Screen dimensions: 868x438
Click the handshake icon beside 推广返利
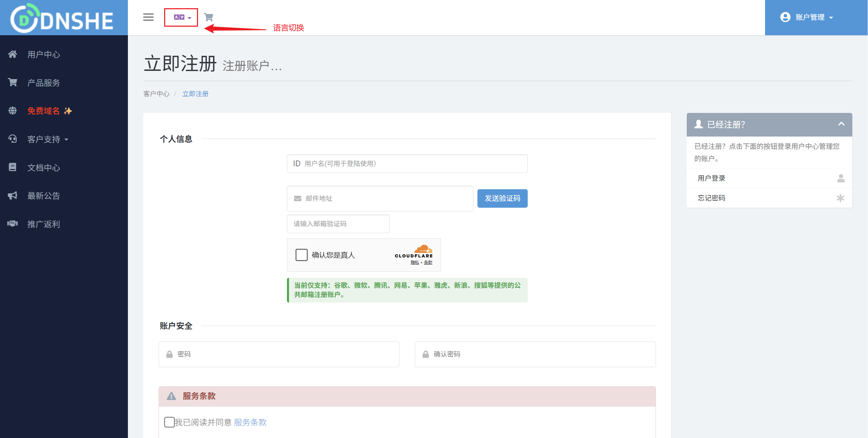coord(13,224)
